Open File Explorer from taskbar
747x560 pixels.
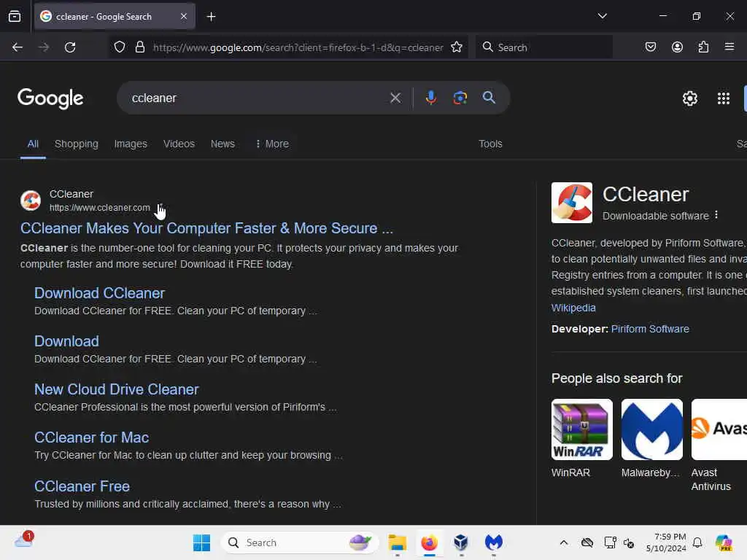pos(398,542)
